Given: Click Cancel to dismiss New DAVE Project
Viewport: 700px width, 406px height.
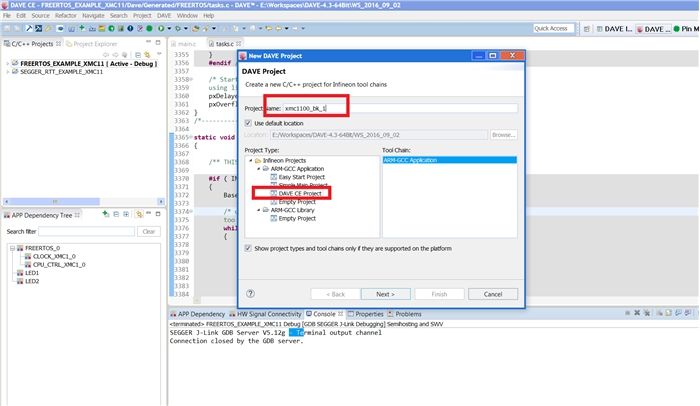Looking at the screenshot, I should click(492, 294).
